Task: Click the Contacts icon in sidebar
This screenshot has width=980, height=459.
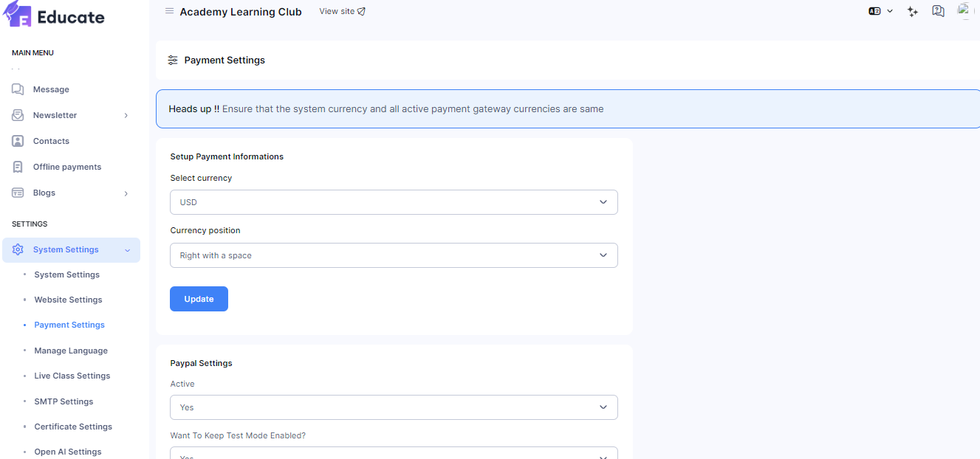Action: pos(18,141)
